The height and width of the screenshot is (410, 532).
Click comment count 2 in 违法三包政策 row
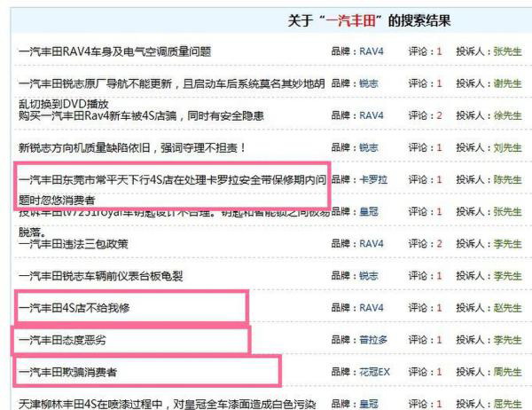pyautogui.click(x=439, y=243)
